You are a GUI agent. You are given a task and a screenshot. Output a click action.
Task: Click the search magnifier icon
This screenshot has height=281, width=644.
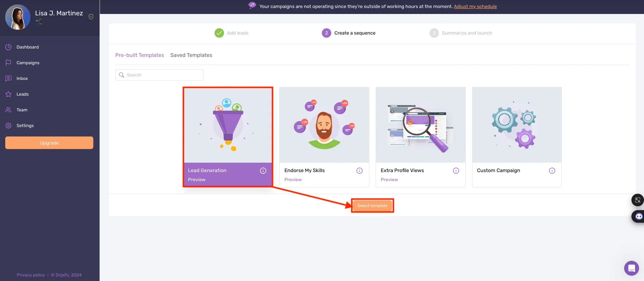pos(122,75)
